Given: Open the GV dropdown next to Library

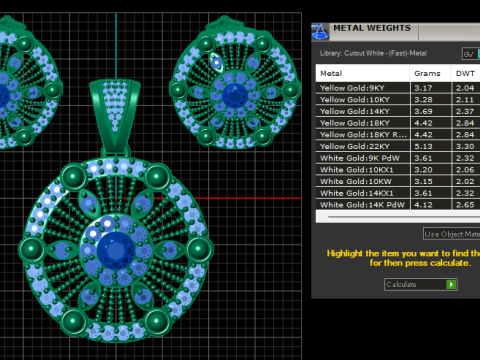Looking at the screenshot, I should 471,54.
